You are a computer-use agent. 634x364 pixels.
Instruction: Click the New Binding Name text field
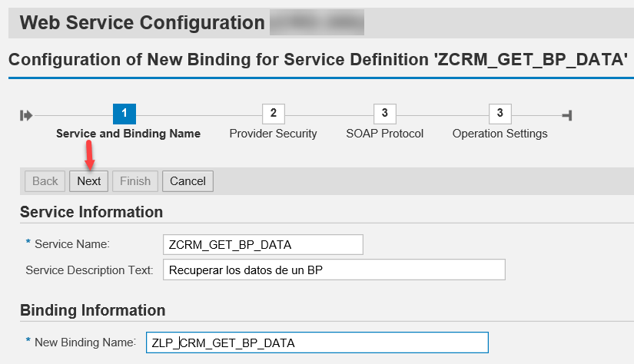click(x=317, y=342)
